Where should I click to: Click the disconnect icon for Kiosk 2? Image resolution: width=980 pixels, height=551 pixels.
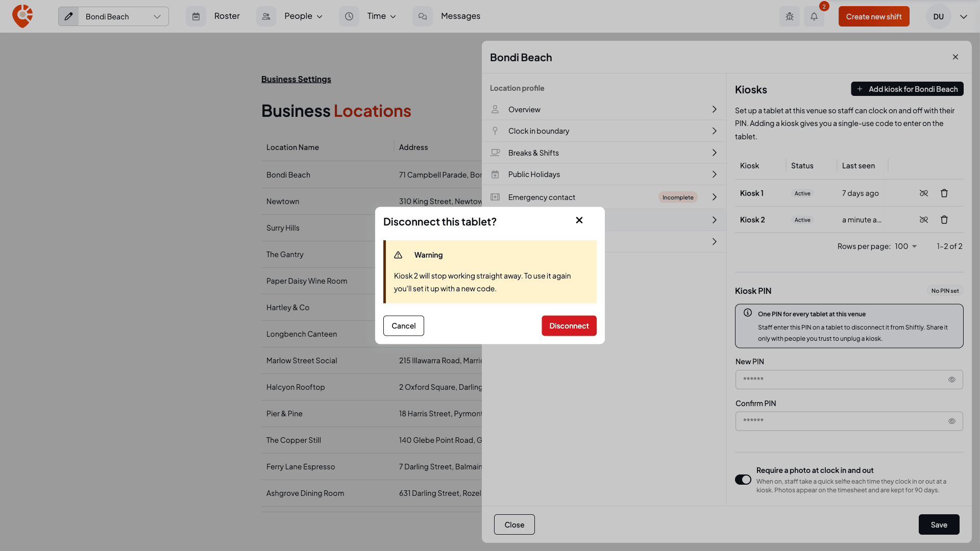click(x=924, y=220)
